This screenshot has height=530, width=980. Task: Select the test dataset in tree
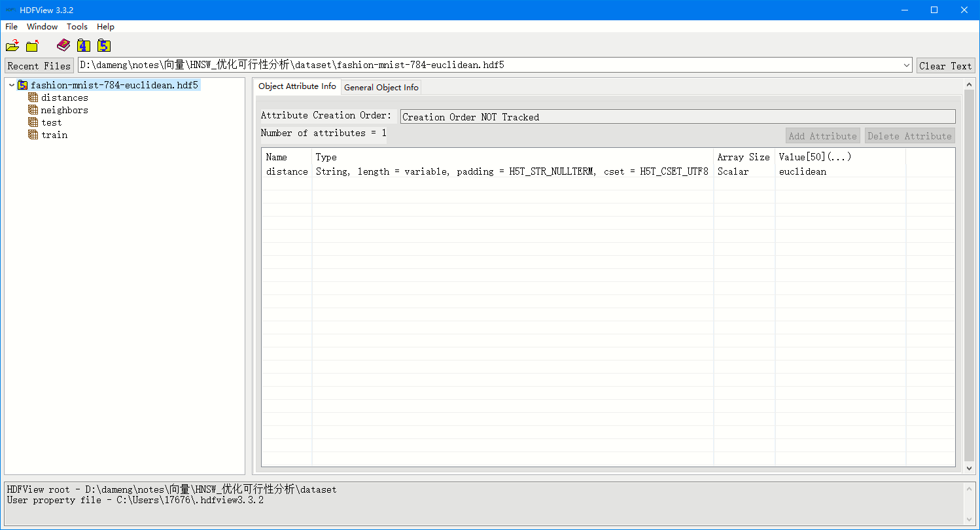pyautogui.click(x=51, y=122)
